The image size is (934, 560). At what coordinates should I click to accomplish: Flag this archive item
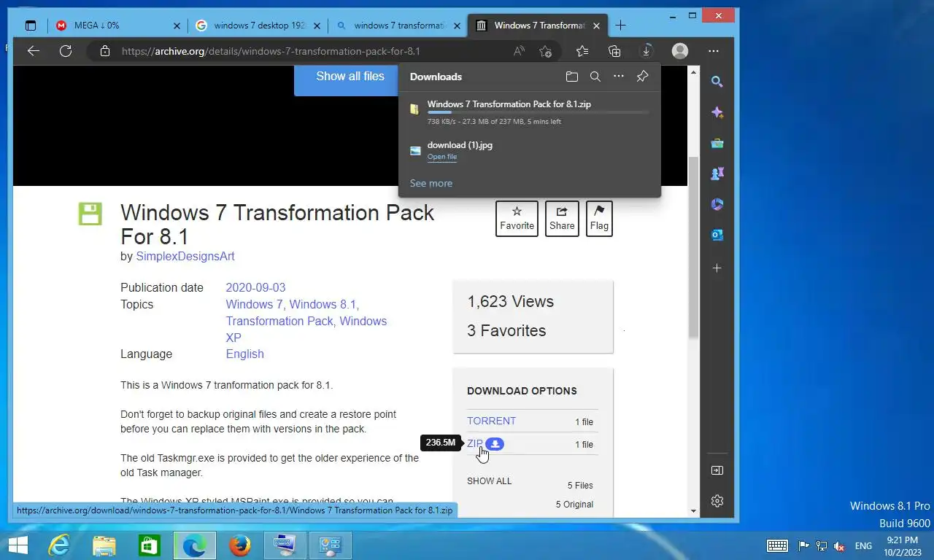point(599,219)
